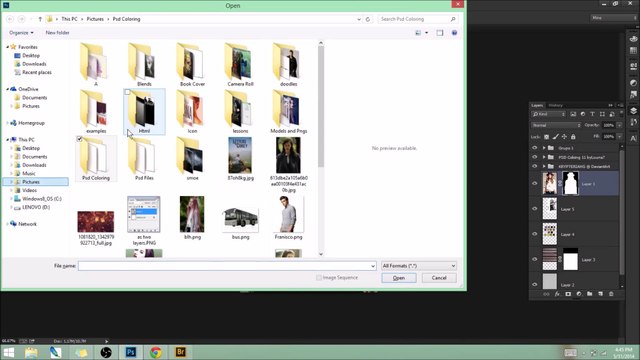Open the Fill slider dropdown
Screen dimensions: 640x360
coord(619,136)
